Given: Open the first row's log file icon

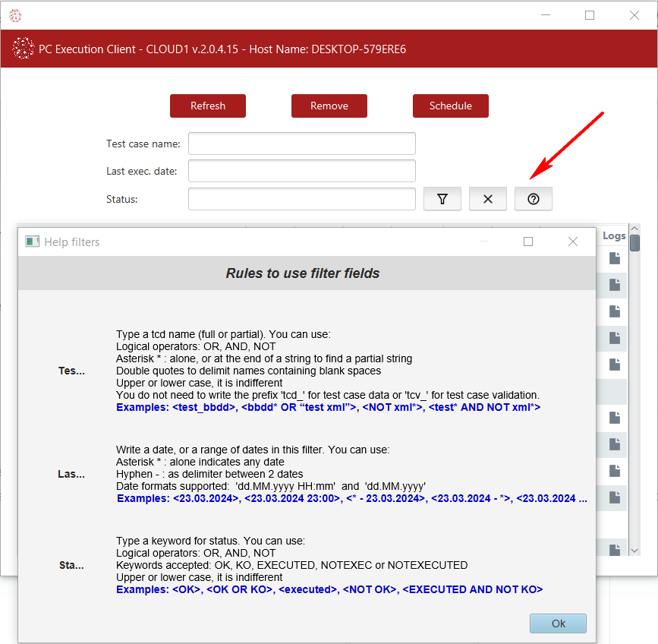Looking at the screenshot, I should coord(615,258).
